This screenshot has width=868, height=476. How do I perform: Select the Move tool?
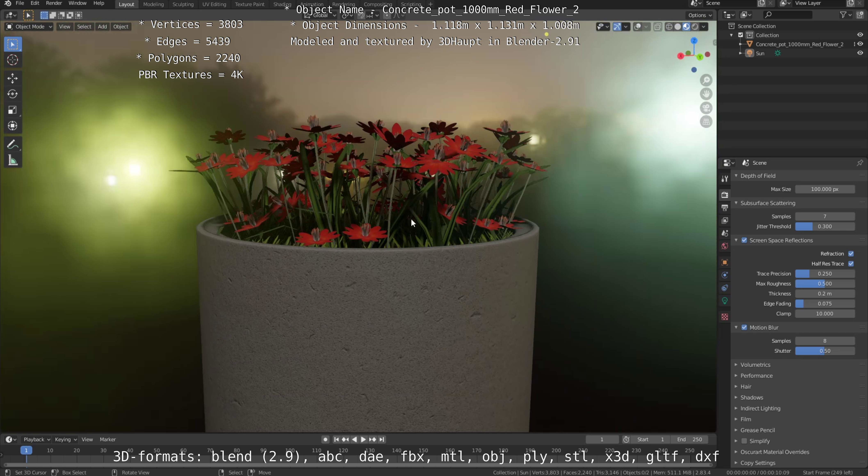(x=13, y=78)
